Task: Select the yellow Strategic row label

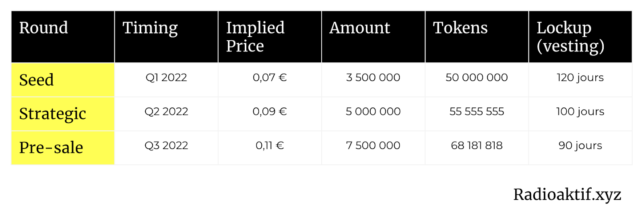Action: click(x=63, y=114)
